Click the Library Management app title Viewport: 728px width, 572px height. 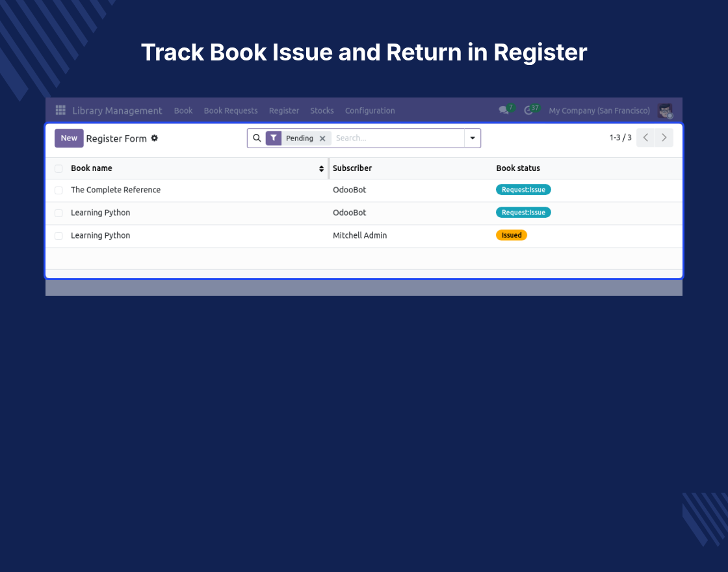(x=117, y=110)
